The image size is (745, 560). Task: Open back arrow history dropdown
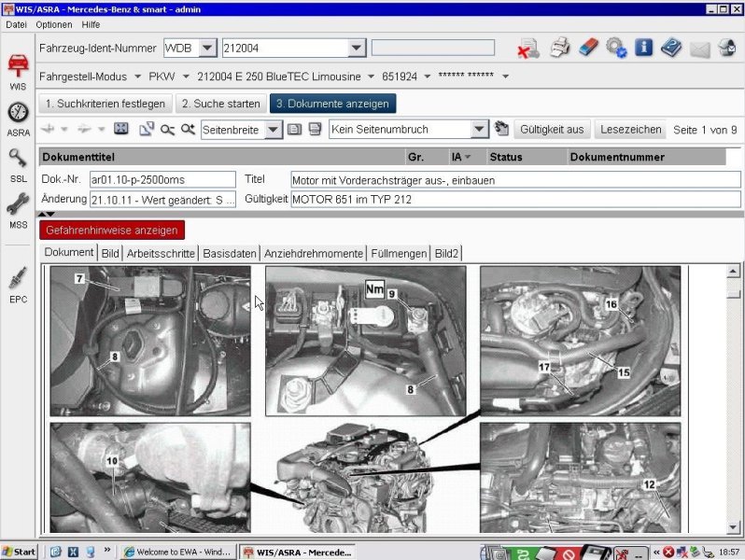[64, 129]
